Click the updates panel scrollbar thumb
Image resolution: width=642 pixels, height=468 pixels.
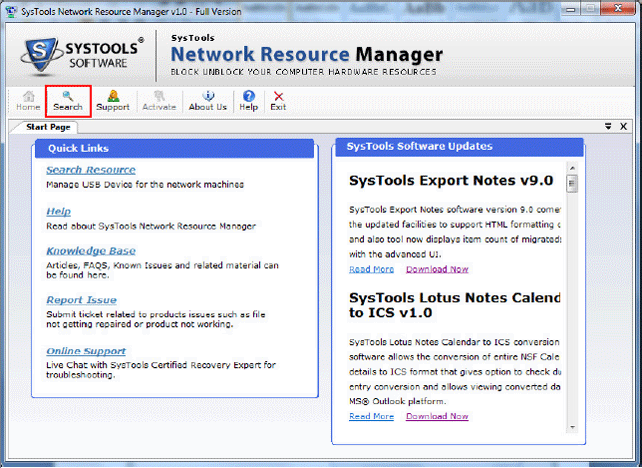pos(572,183)
